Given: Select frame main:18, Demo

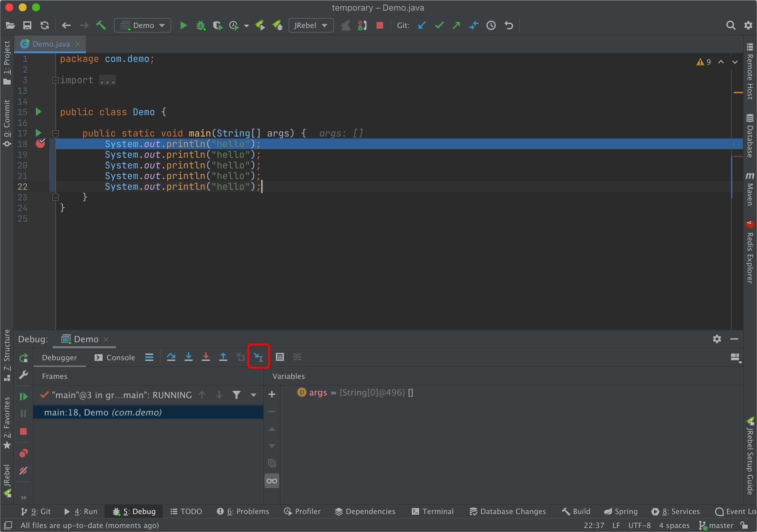Looking at the screenshot, I should tap(148, 412).
